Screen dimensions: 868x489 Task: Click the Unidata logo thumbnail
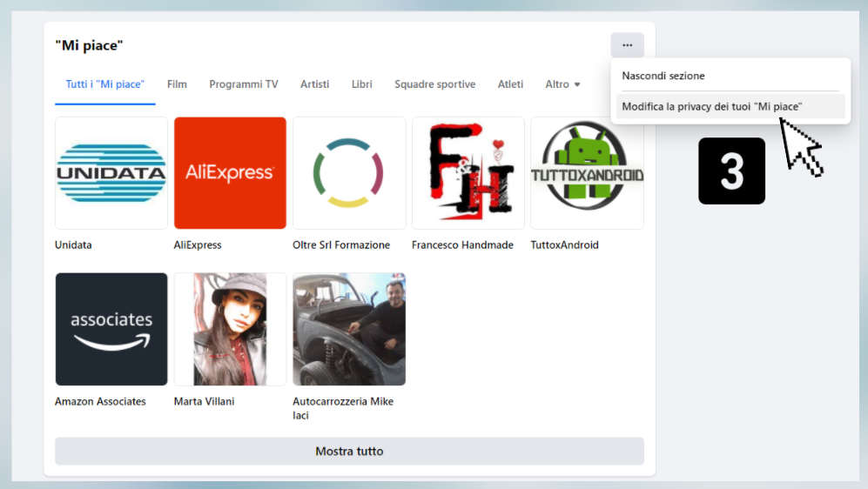tap(111, 172)
